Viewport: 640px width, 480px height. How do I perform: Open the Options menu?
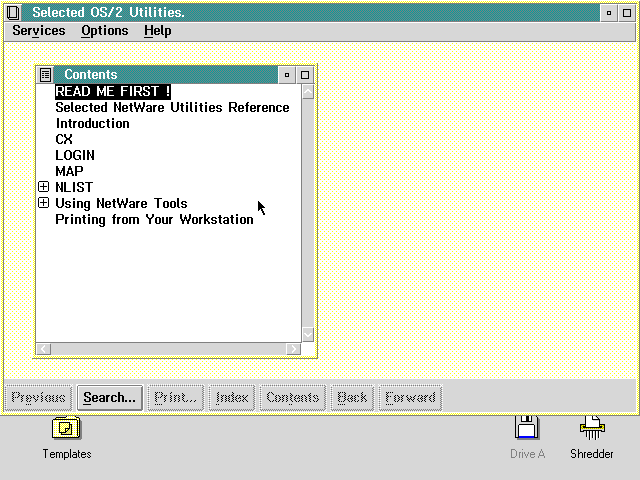(104, 31)
